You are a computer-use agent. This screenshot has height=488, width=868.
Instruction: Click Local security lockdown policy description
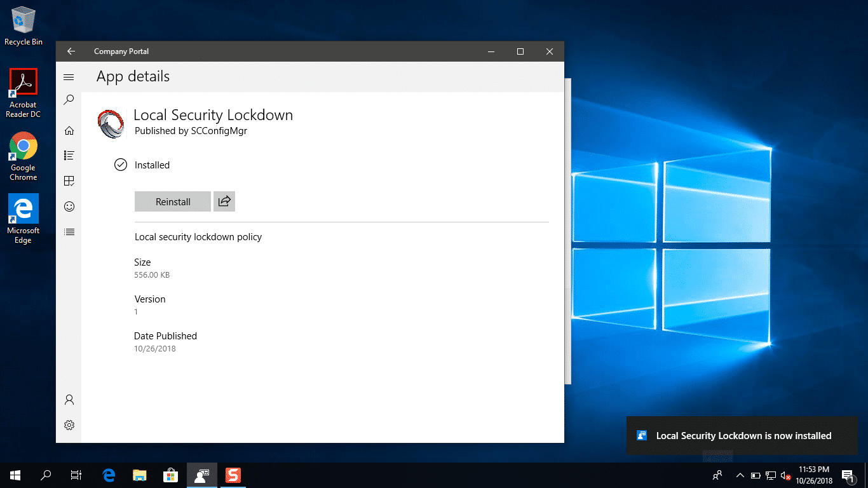pos(198,237)
